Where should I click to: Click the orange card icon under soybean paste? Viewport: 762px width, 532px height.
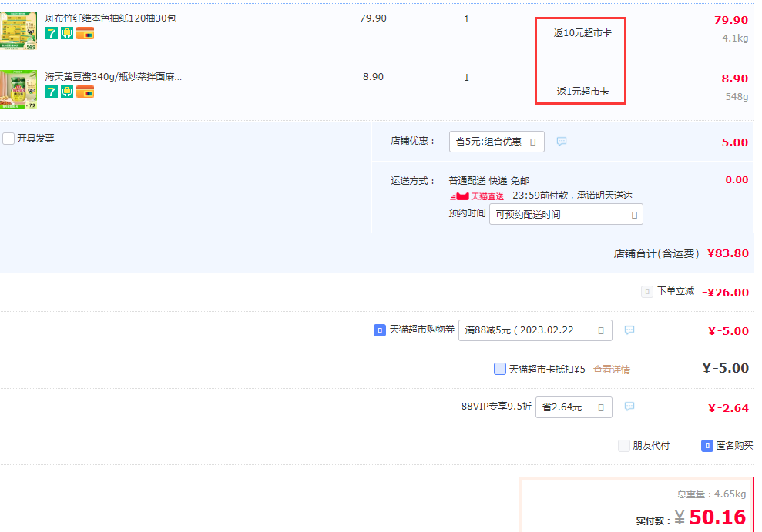(85, 92)
